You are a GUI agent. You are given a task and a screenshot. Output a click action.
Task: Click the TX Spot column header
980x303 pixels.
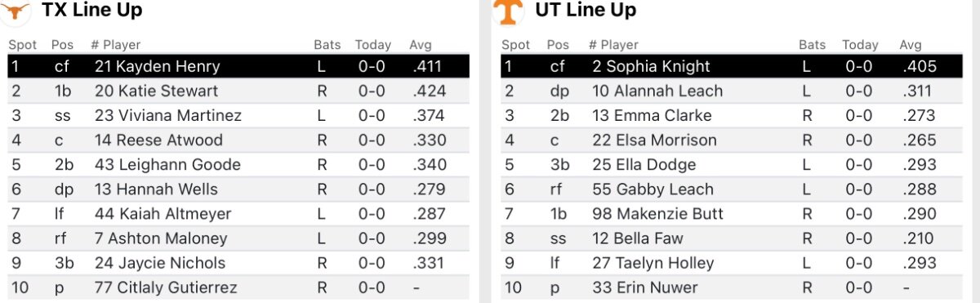(x=21, y=45)
